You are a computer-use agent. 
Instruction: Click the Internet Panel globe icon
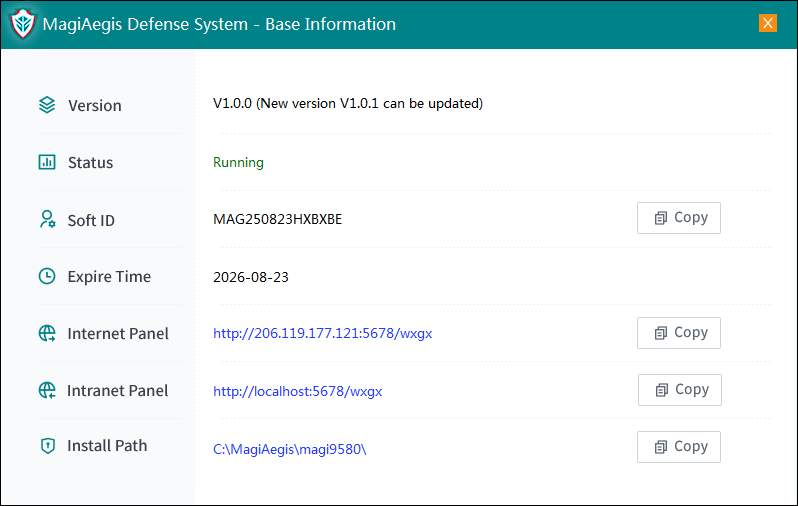[47, 333]
